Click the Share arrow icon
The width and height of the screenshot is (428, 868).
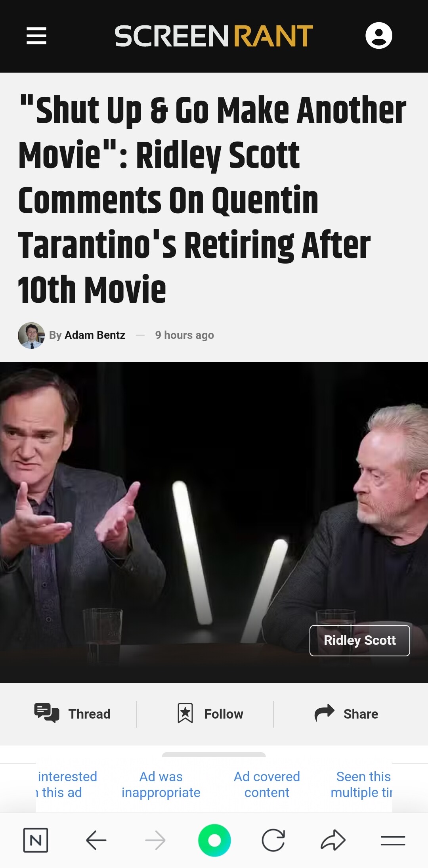click(325, 713)
